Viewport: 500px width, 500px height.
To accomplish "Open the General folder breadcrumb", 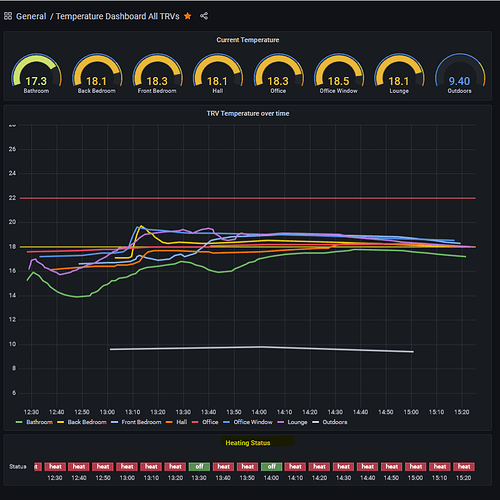I will coord(31,16).
